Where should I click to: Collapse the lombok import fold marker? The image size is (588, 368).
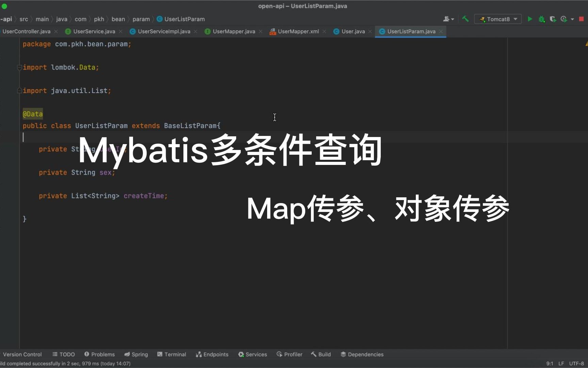point(19,67)
